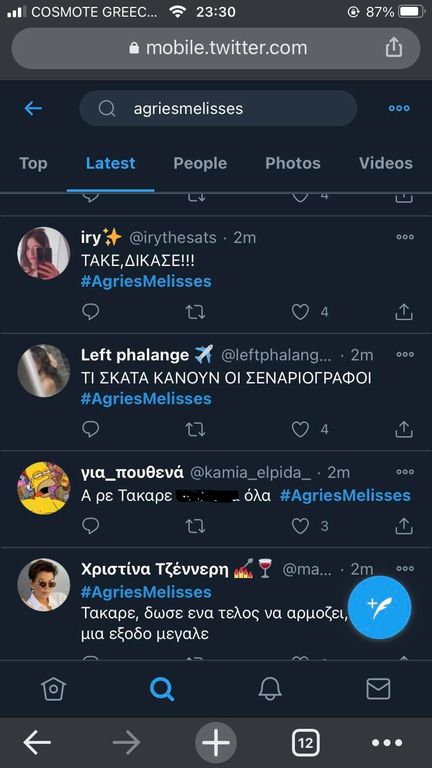Open Twitter home tab in bottom bar

53,689
